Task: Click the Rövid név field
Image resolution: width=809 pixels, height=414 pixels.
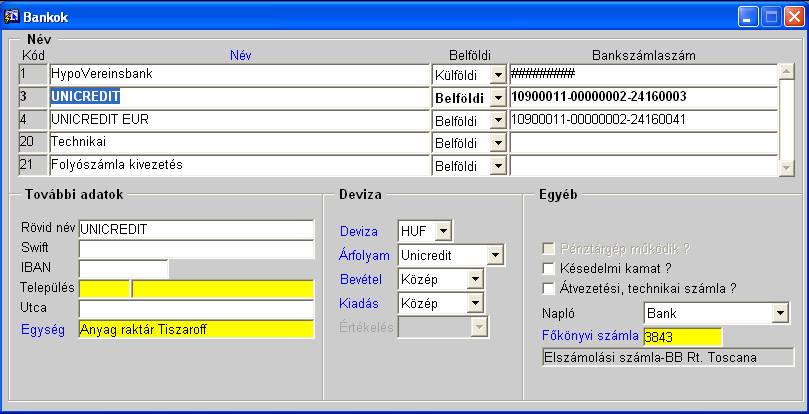Action: click(197, 229)
